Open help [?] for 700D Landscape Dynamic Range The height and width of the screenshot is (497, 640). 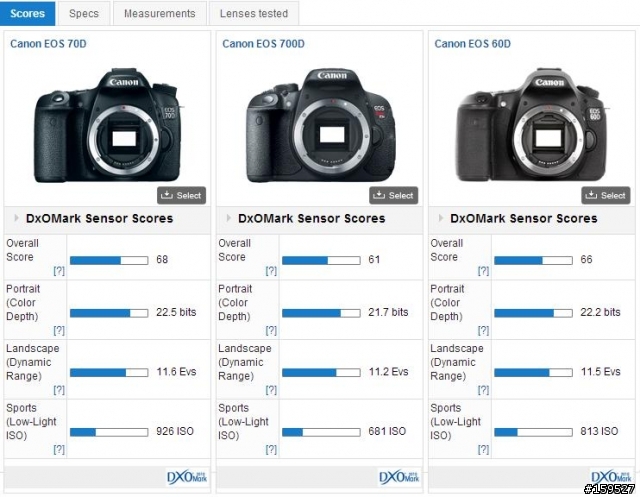click(271, 390)
